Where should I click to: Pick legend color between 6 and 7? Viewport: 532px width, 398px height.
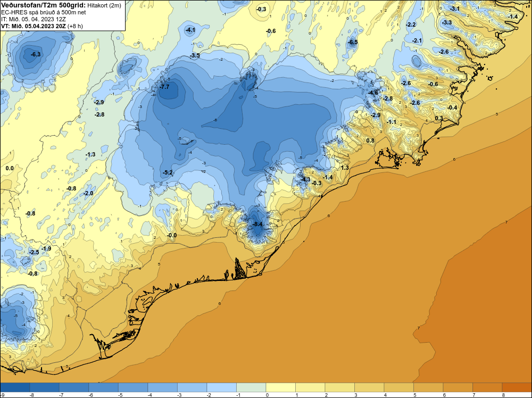458,387
